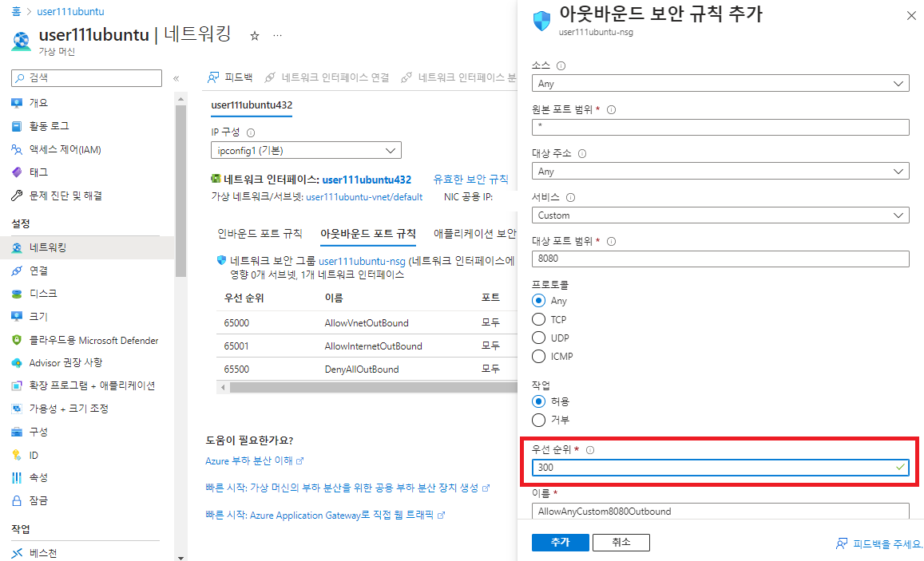Viewport: 924px width, 561px height.
Task: Open Advisor 권장 사항 icon
Action: pyautogui.click(x=17, y=362)
